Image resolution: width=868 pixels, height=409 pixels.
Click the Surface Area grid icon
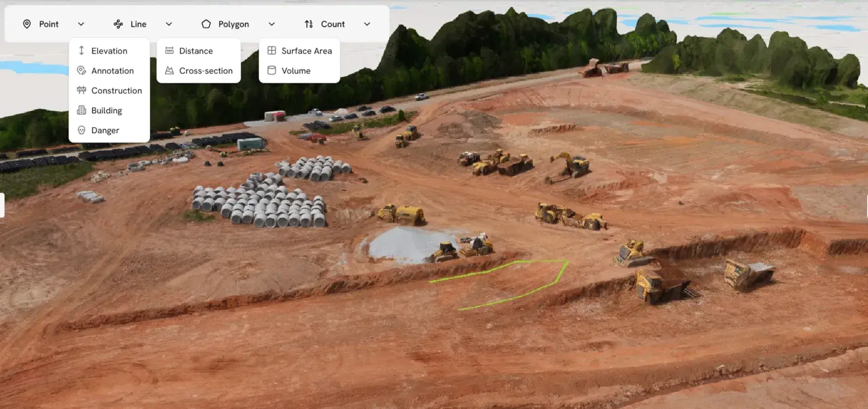[x=272, y=51]
